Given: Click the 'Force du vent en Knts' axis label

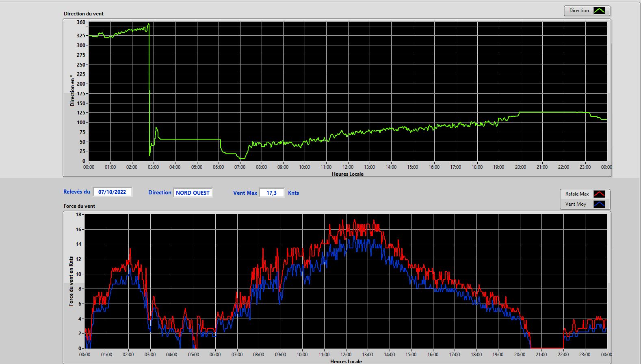Looking at the screenshot, I should [71, 281].
